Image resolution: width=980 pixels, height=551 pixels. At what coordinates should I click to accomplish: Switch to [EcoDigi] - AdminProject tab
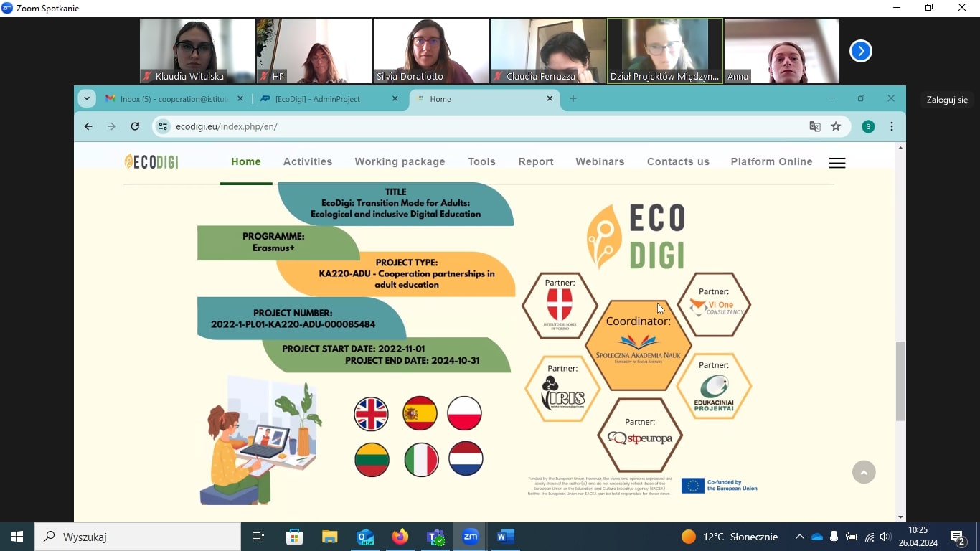click(323, 99)
